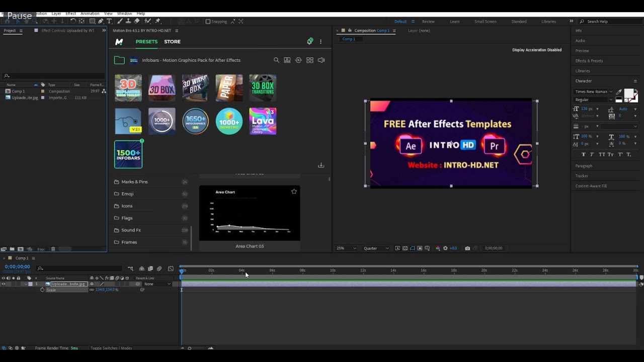Open the Sound Fx folder
The width and height of the screenshot is (644, 362).
(131, 230)
